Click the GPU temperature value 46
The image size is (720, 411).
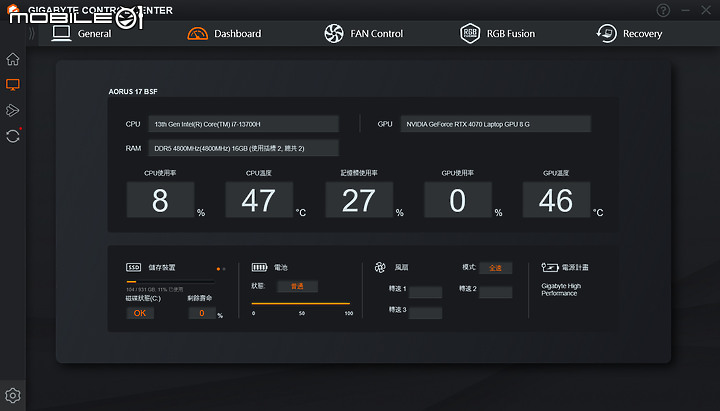coord(557,200)
